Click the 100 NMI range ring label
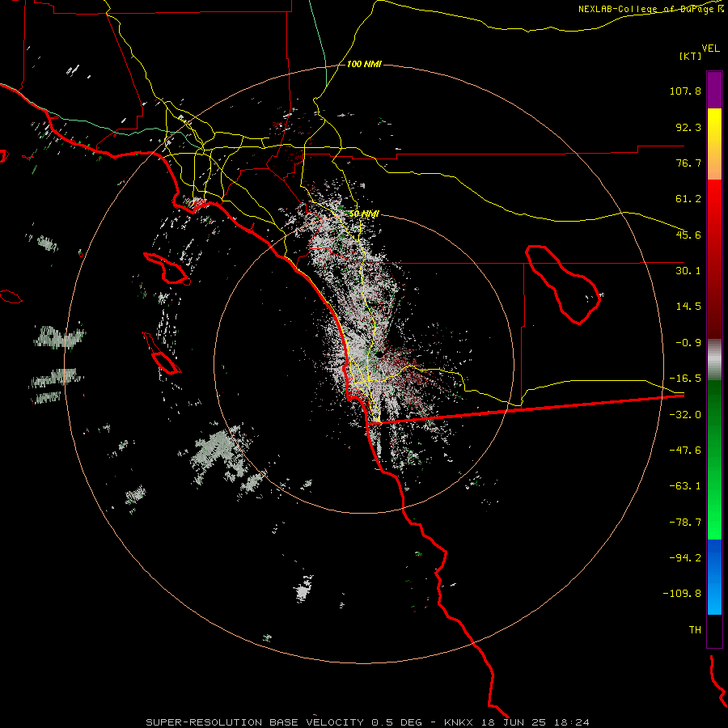The width and height of the screenshot is (728, 728). (x=364, y=64)
